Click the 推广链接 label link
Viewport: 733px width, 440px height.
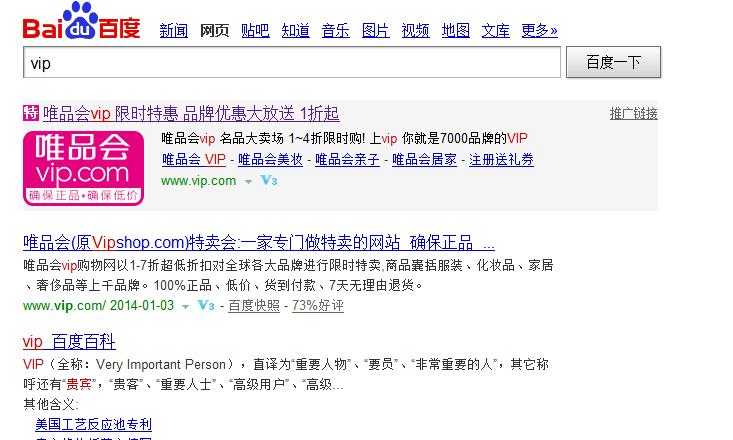633,114
